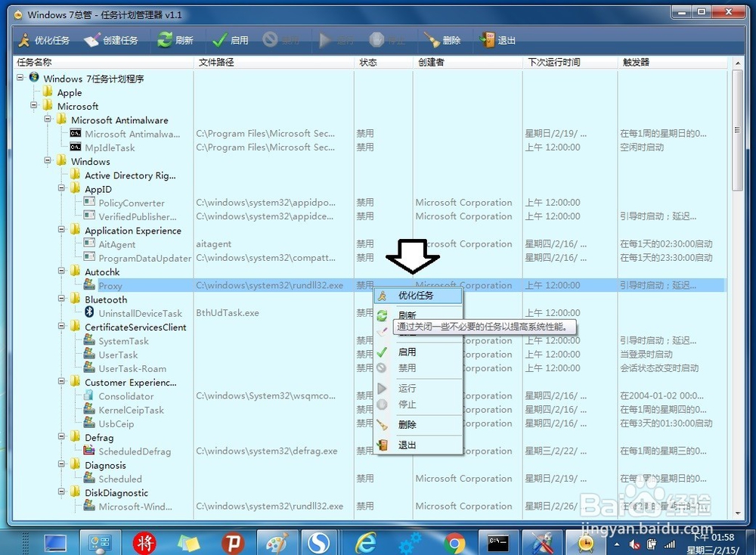Click the vertical scrollbar thumb
The width and height of the screenshot is (756, 555).
pos(736,130)
